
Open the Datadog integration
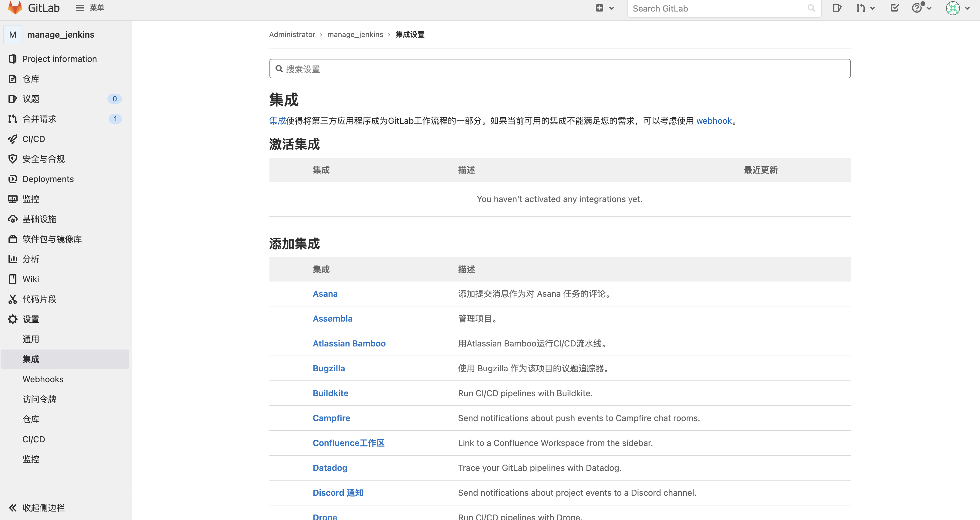coord(330,468)
